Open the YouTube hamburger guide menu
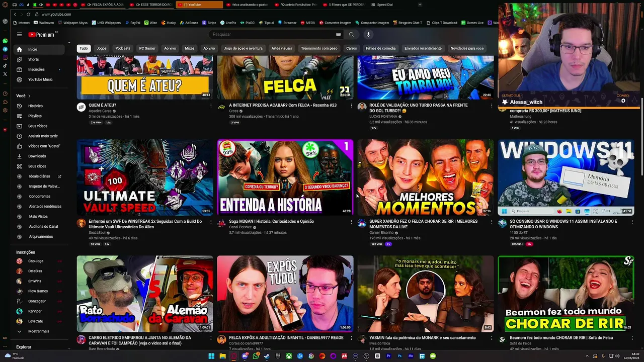This screenshot has width=644, height=362. pos(19,34)
